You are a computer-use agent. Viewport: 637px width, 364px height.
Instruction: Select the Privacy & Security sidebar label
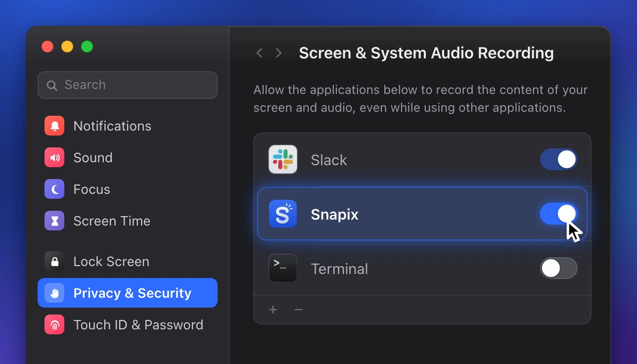(x=132, y=293)
